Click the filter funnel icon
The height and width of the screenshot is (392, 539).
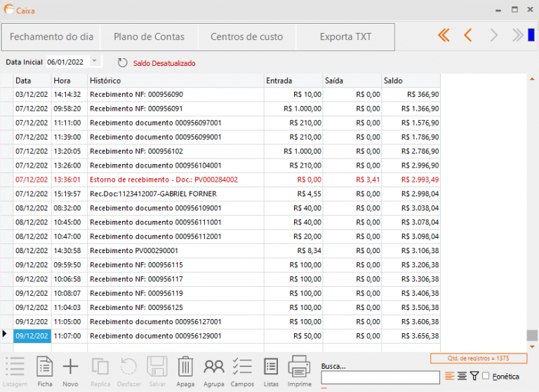[x=474, y=377]
